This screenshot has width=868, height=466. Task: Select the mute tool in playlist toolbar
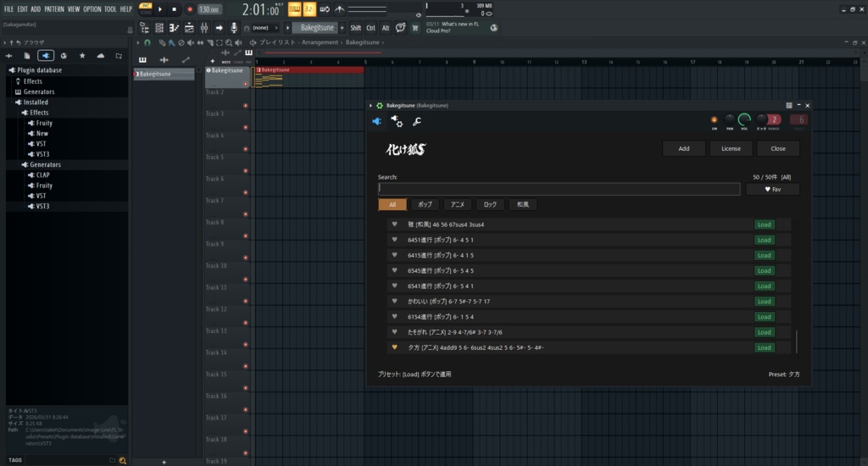point(191,42)
